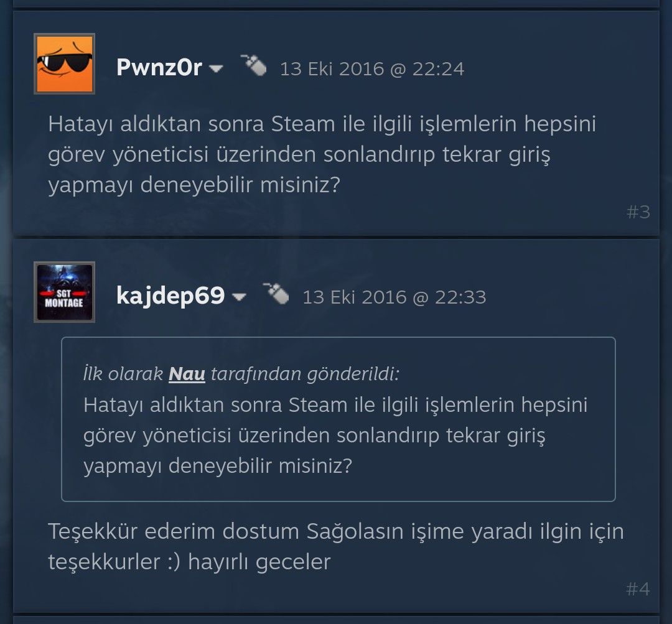Open PwnzOr's orange sunglasses avatar
The height and width of the screenshot is (624, 672).
point(64,64)
